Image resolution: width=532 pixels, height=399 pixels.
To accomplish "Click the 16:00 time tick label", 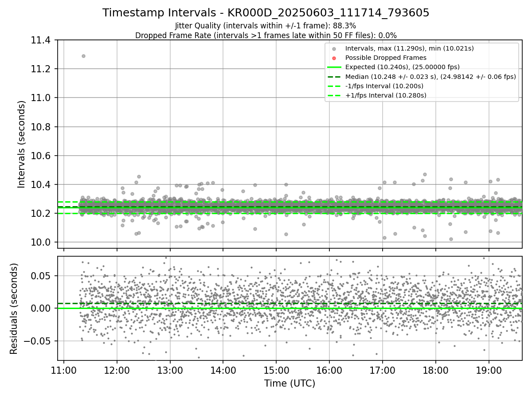I will (x=329, y=370).
